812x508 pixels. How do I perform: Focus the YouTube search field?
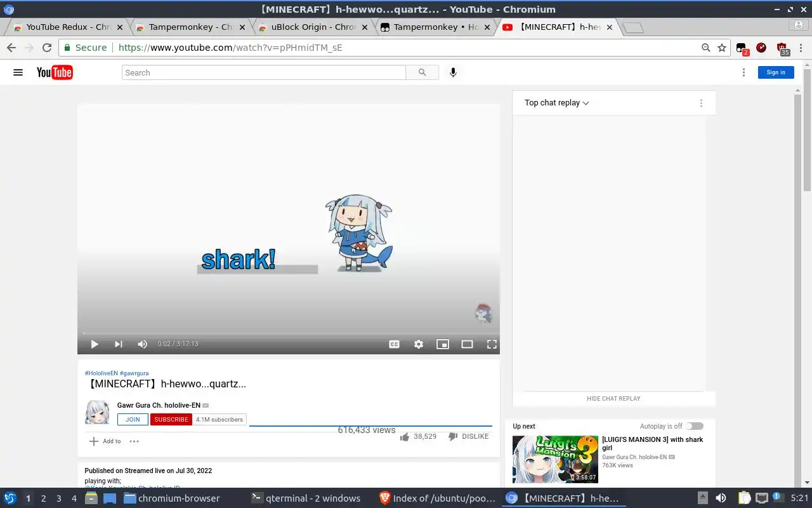(x=263, y=72)
